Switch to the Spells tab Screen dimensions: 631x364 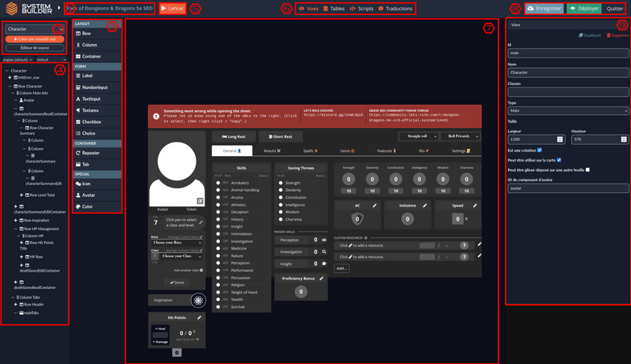click(x=310, y=150)
